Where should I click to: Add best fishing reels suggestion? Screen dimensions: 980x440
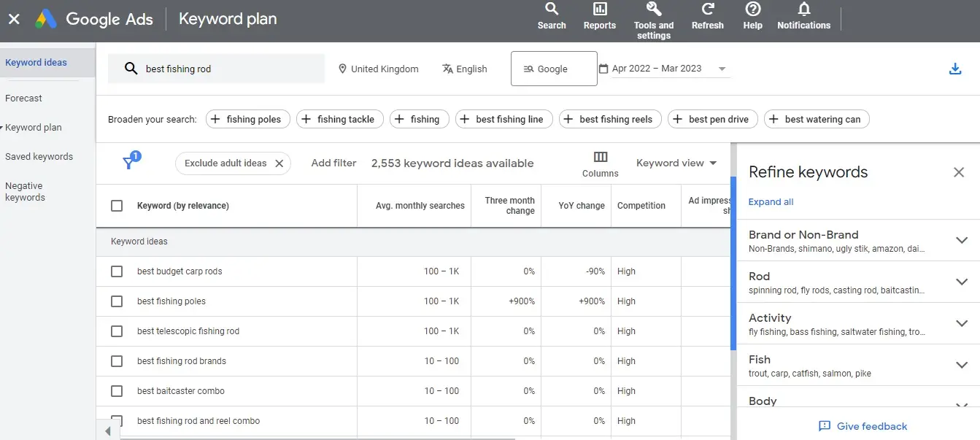tap(611, 119)
